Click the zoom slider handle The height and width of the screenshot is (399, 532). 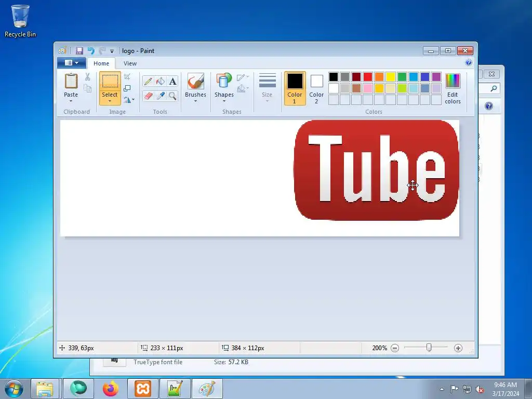(x=429, y=348)
